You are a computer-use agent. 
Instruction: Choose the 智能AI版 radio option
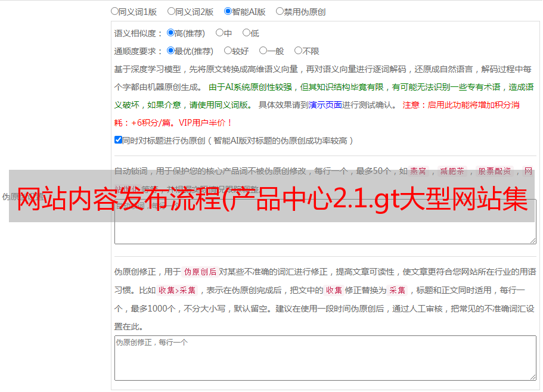click(228, 11)
